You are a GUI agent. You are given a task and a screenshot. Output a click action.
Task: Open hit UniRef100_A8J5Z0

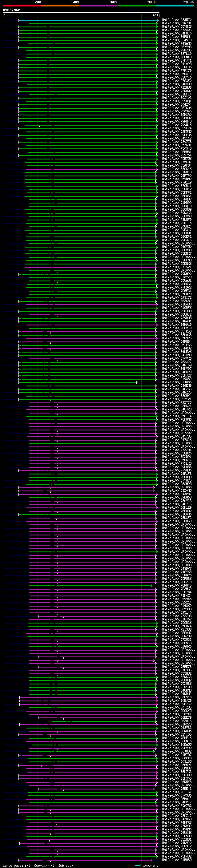(x=177, y=20)
